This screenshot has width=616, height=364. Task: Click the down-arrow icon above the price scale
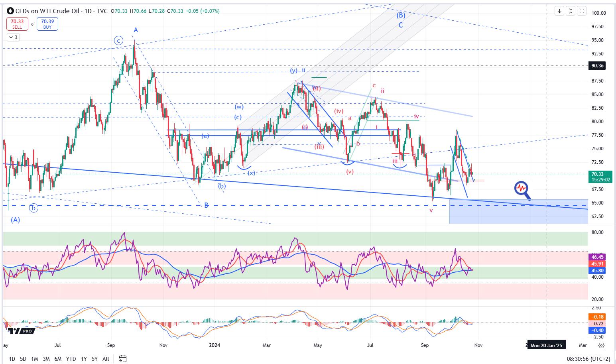click(x=559, y=11)
